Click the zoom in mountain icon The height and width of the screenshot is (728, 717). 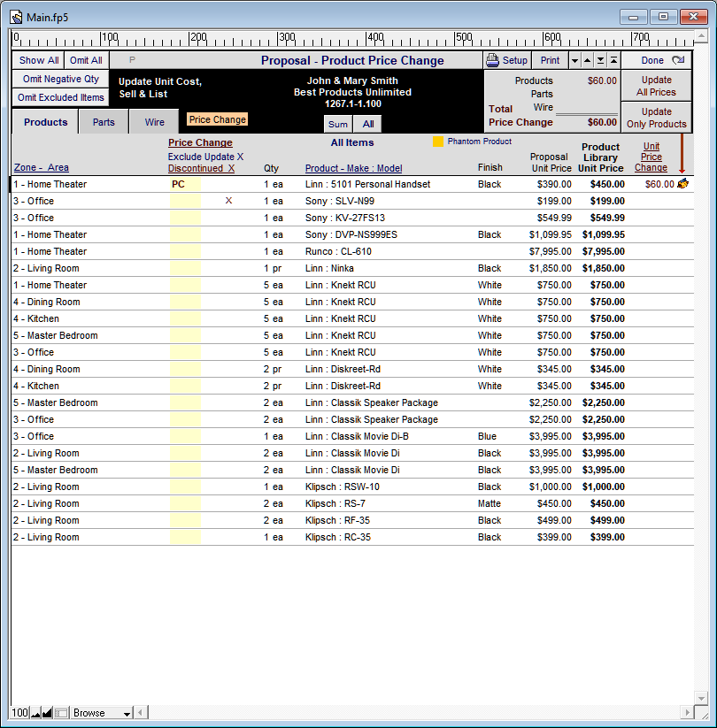tap(47, 713)
